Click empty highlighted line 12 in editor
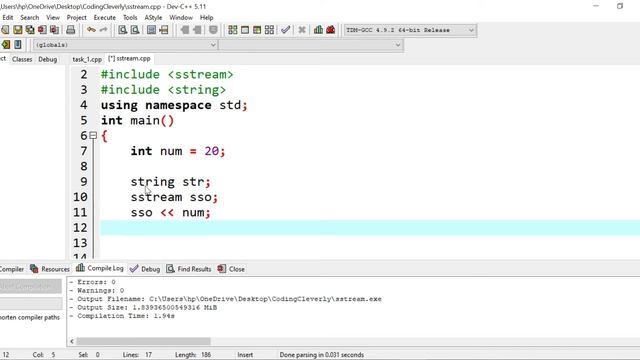Screen dimensions: 640x360 [x=370, y=228]
